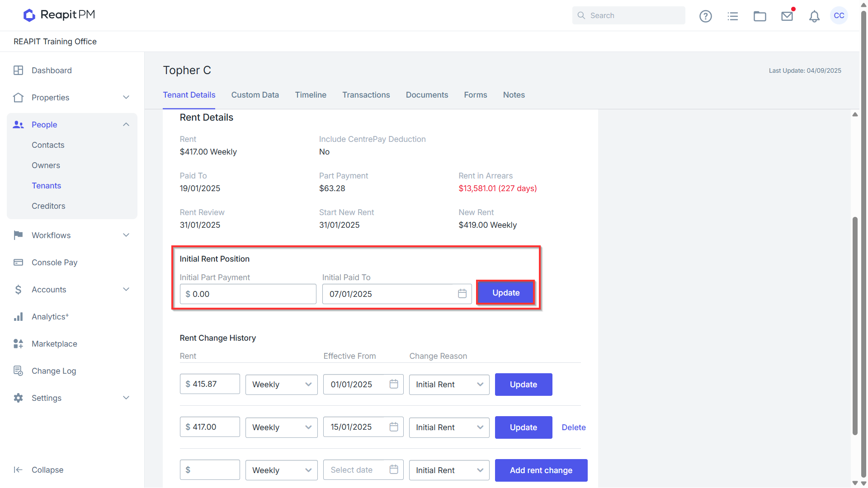This screenshot has width=868, height=488.
Task: Open change reason dropdown for $417.00 rent
Action: click(449, 427)
